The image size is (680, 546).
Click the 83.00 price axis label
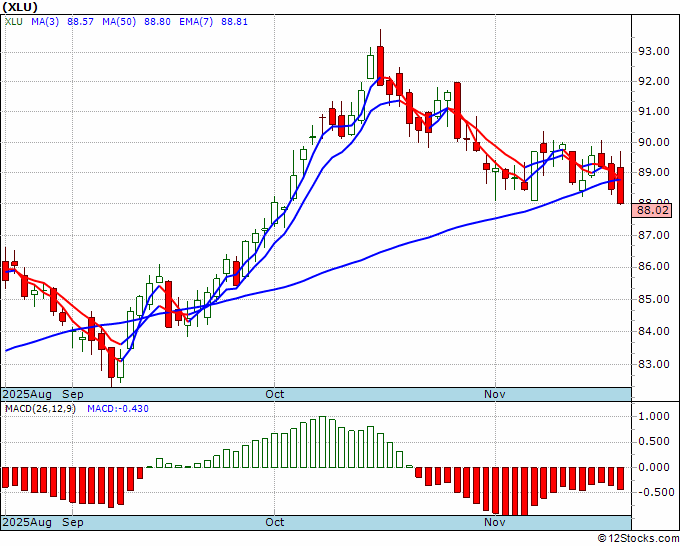(x=653, y=364)
